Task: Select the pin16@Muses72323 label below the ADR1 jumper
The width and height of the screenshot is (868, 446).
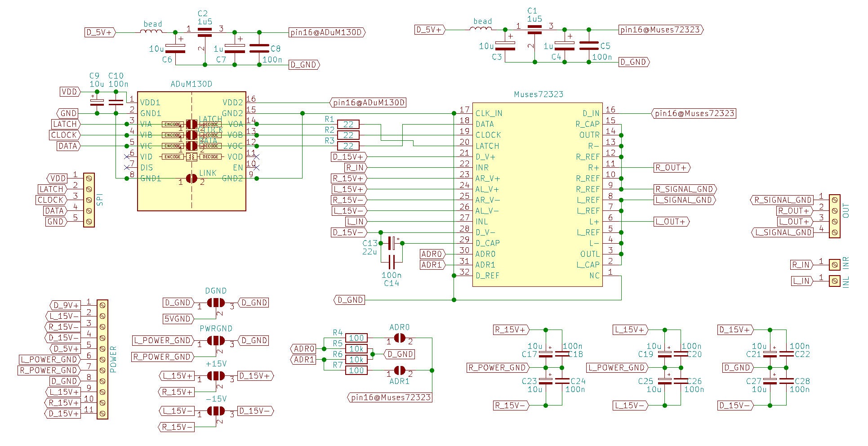Action: (x=390, y=397)
